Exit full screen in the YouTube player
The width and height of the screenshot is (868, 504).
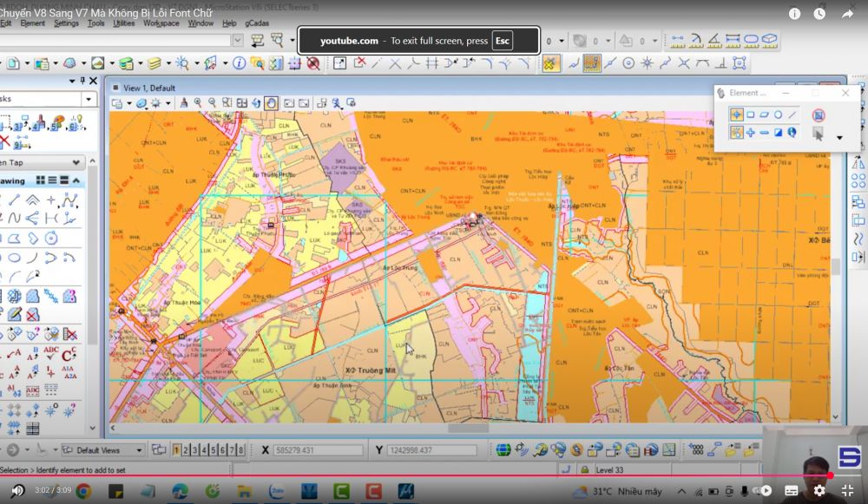coord(847,490)
